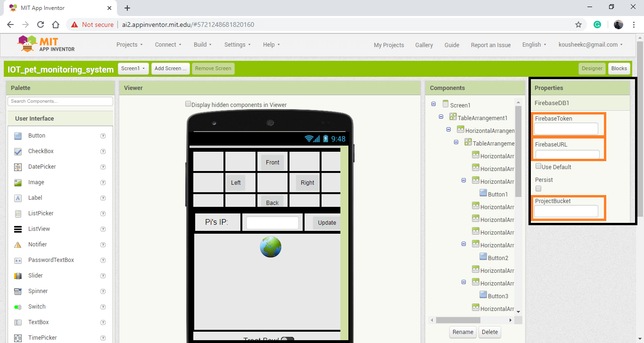Collapse the Screen1 node in Components tree

click(x=433, y=104)
